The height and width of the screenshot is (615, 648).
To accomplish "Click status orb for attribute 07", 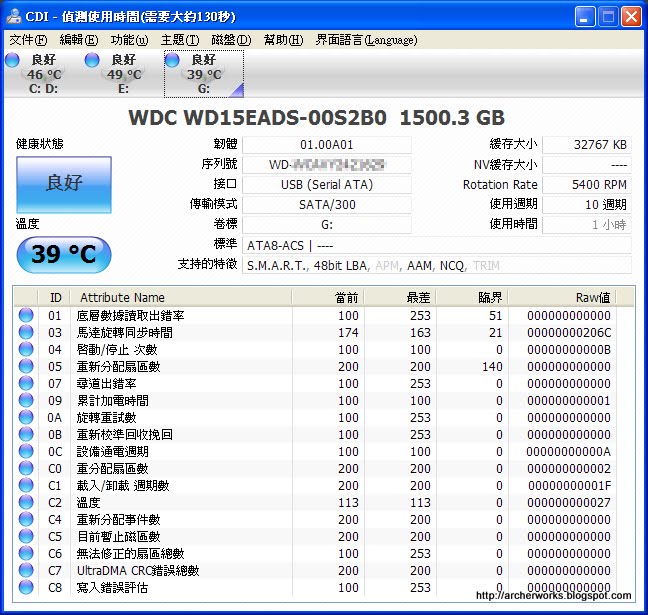I will tap(26, 383).
